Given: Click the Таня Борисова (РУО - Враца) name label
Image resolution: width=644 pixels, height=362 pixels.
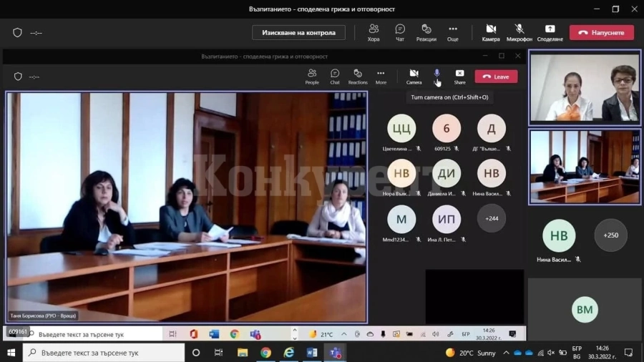Looking at the screenshot, I should tap(43, 315).
